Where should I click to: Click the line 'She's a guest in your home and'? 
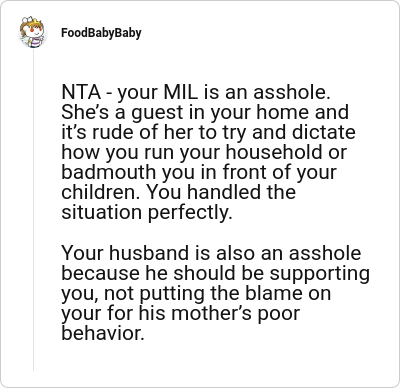[205, 112]
